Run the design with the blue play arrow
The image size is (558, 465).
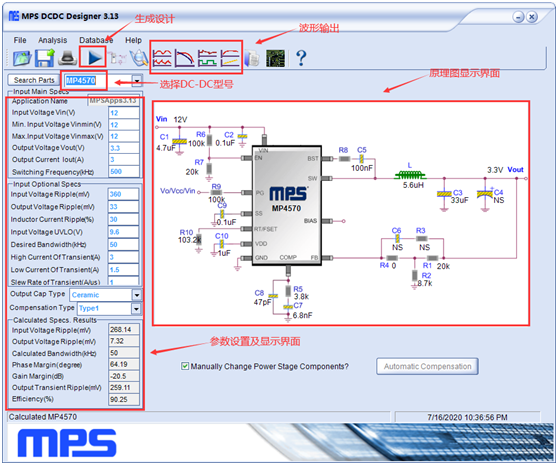94,58
